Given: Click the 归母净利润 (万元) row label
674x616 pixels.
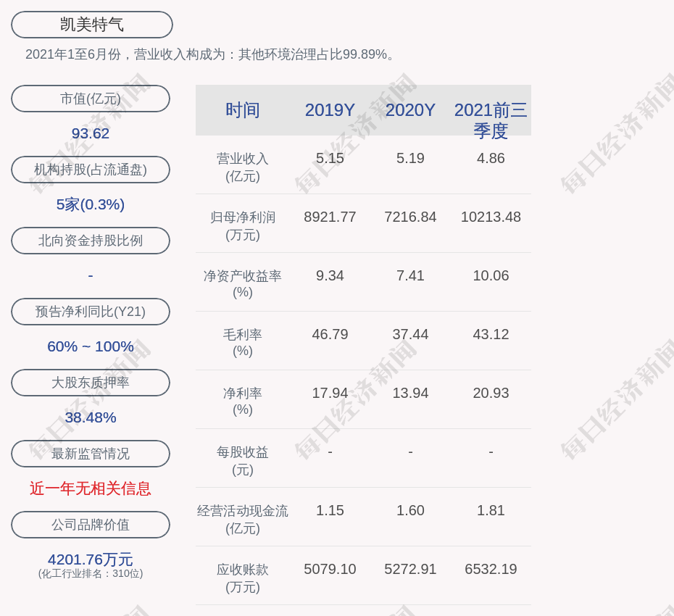Looking at the screenshot, I should tap(243, 226).
